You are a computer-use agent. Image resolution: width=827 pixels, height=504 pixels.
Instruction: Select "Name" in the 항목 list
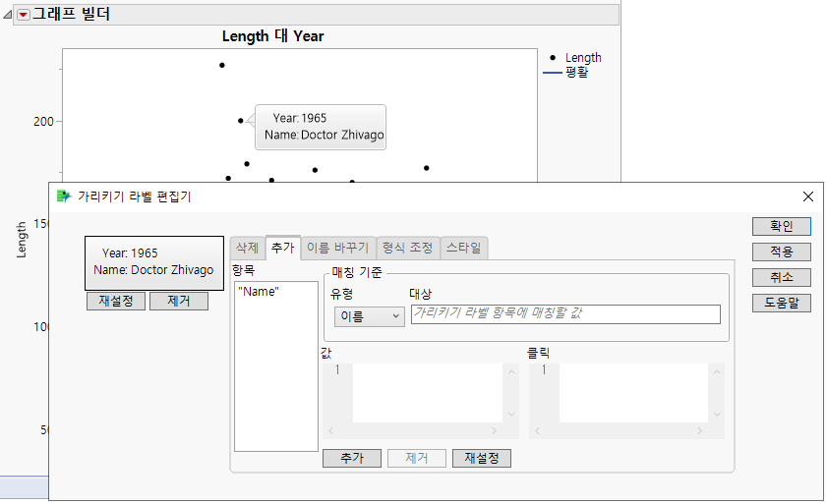pos(259,292)
